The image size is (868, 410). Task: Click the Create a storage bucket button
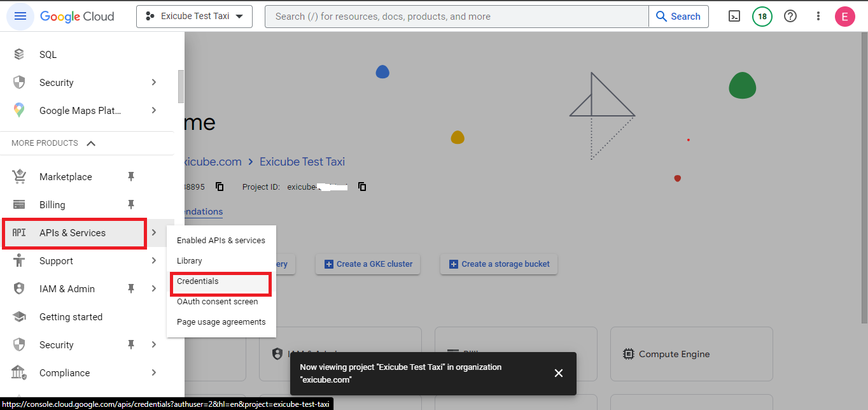(499, 264)
